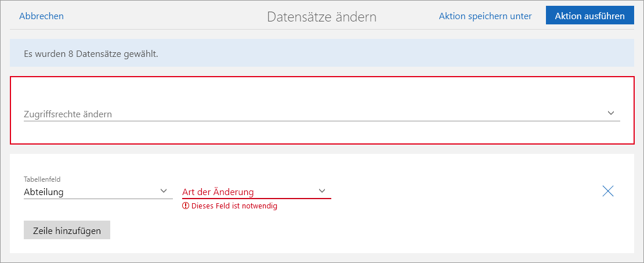
Task: Click the underline below Zugriffsrechte ändern
Action: pos(321,121)
